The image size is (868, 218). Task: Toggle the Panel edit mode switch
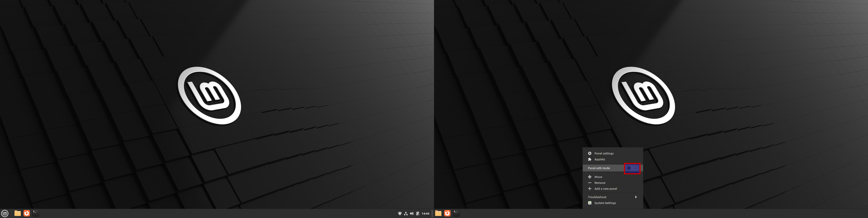(x=632, y=168)
